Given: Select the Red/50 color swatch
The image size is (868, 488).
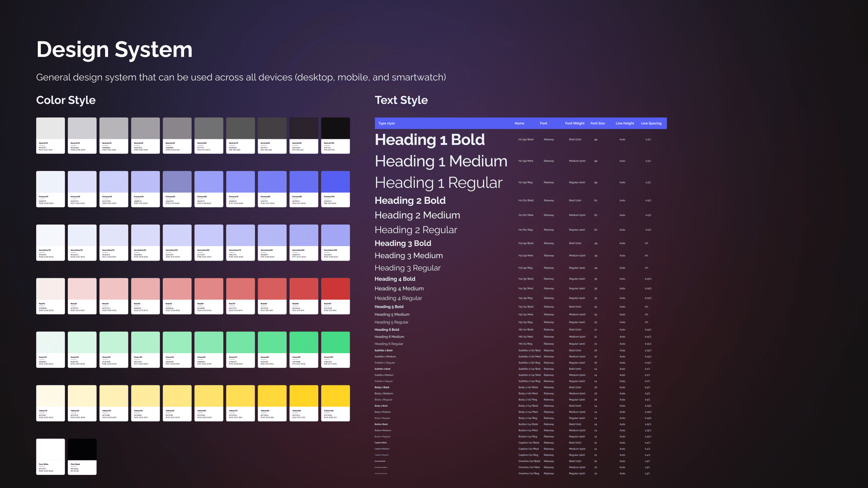Looking at the screenshot, I should click(177, 296).
